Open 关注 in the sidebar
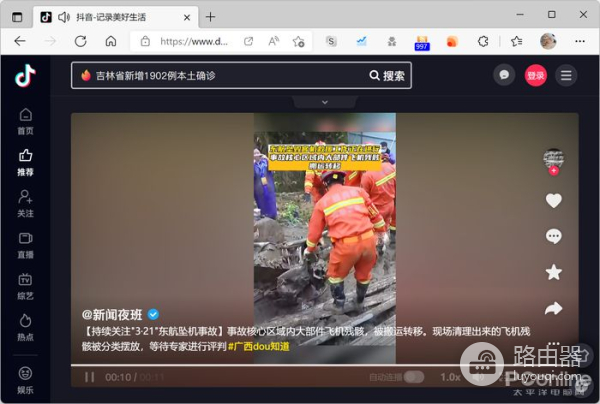 pyautogui.click(x=25, y=204)
